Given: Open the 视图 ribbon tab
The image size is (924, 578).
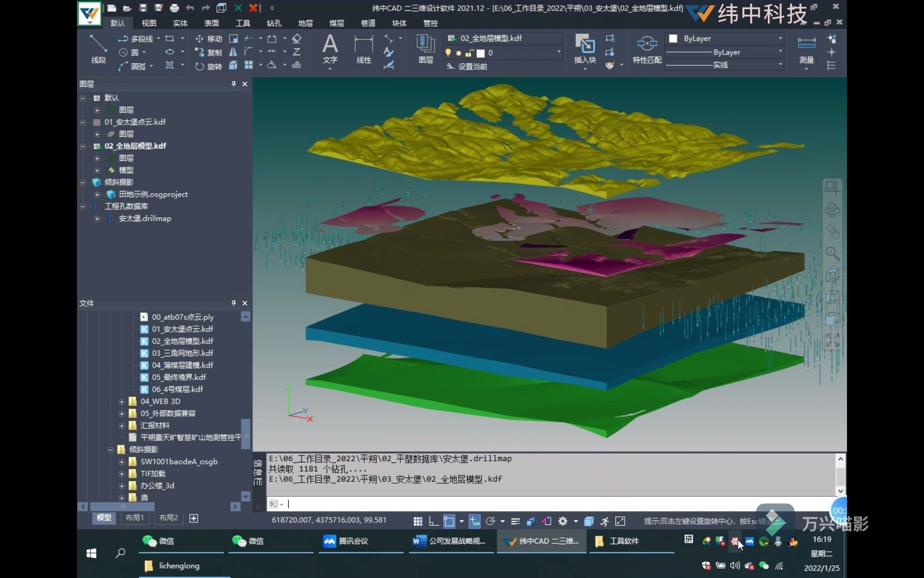Looking at the screenshot, I should (x=149, y=23).
